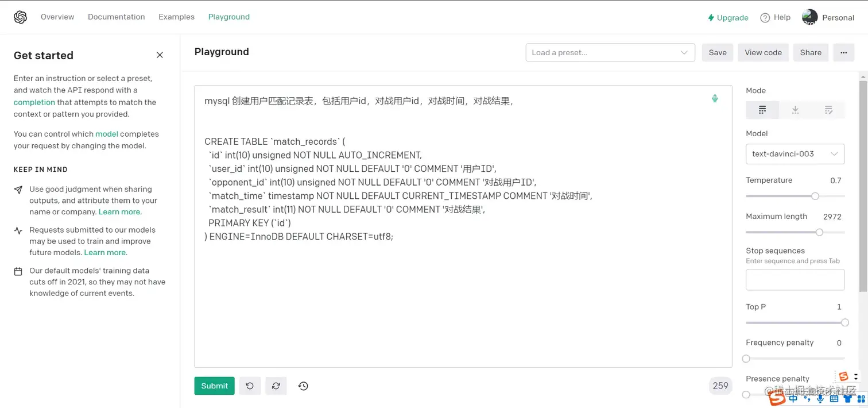868x408 pixels.
Task: Select the Insert mode icon
Action: click(795, 109)
